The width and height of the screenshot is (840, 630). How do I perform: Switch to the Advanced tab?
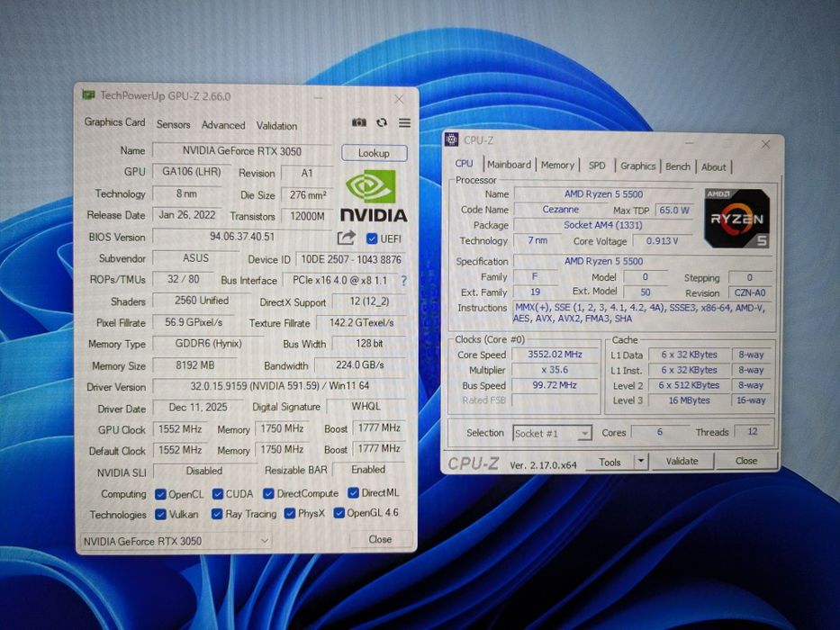tap(223, 125)
